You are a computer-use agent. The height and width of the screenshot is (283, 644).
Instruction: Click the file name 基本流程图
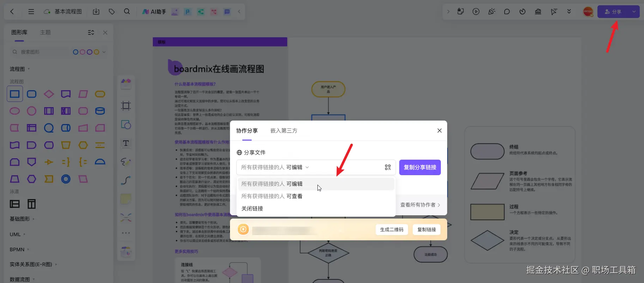68,12
